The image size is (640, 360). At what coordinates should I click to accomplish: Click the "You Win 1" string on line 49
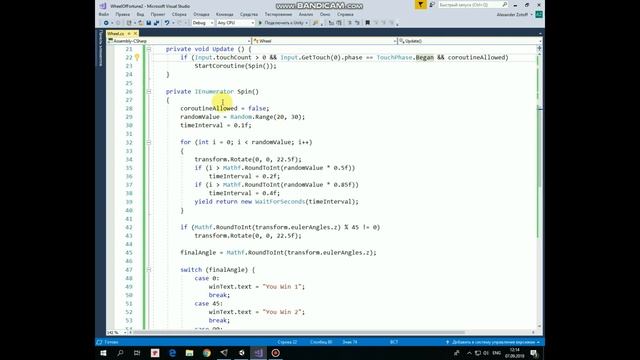tap(282, 287)
